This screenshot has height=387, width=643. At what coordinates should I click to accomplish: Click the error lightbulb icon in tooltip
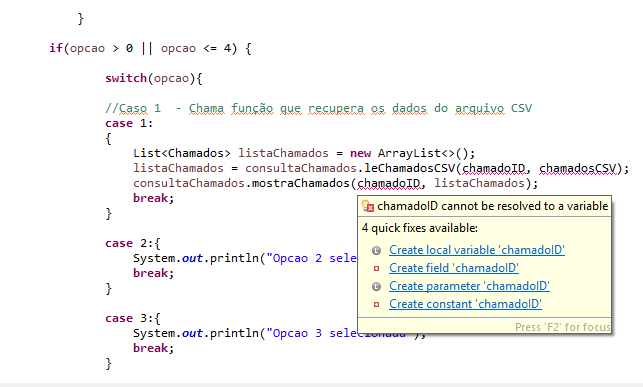pos(368,206)
